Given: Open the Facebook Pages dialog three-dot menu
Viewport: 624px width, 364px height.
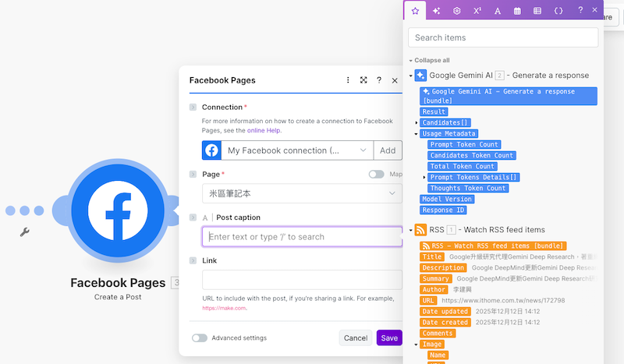Looking at the screenshot, I should [x=348, y=80].
